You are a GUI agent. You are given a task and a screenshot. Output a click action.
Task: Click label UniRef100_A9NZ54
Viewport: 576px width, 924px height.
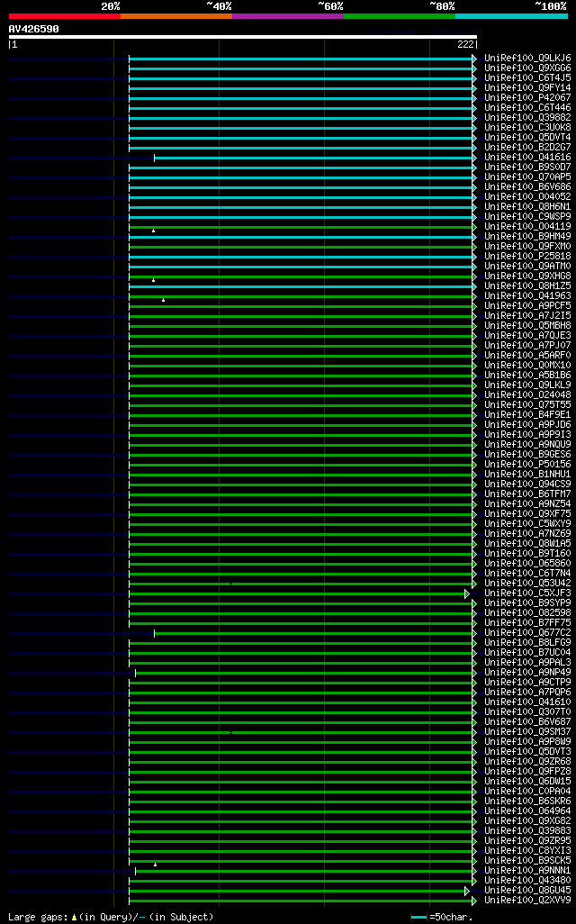(x=527, y=503)
